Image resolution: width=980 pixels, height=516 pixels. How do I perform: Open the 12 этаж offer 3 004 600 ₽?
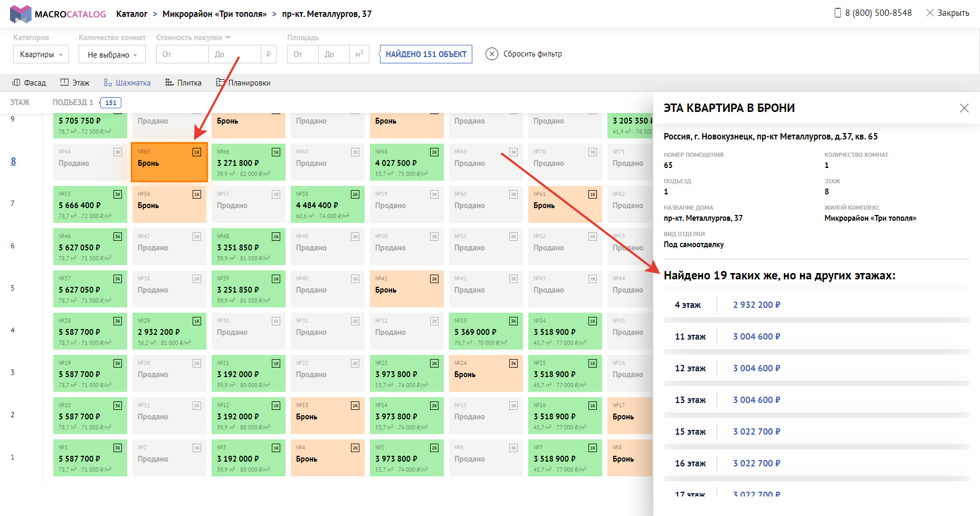coord(816,368)
